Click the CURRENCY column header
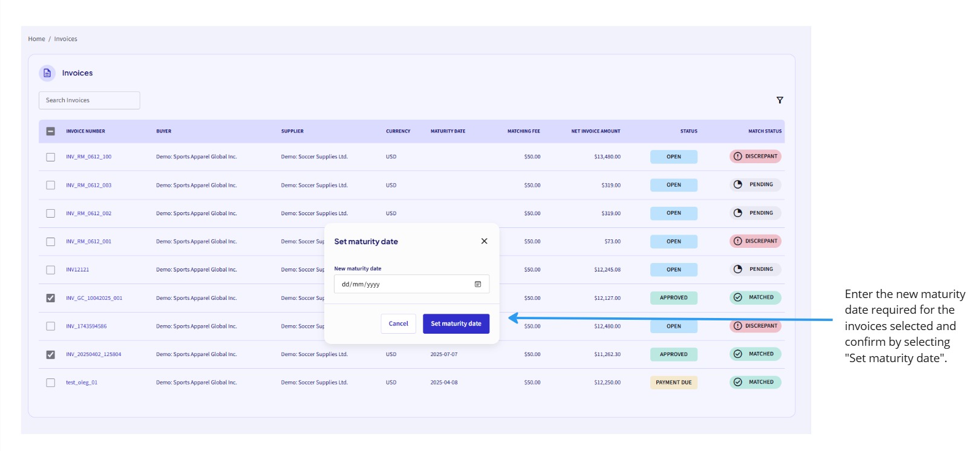The width and height of the screenshot is (980, 451). pos(398,131)
